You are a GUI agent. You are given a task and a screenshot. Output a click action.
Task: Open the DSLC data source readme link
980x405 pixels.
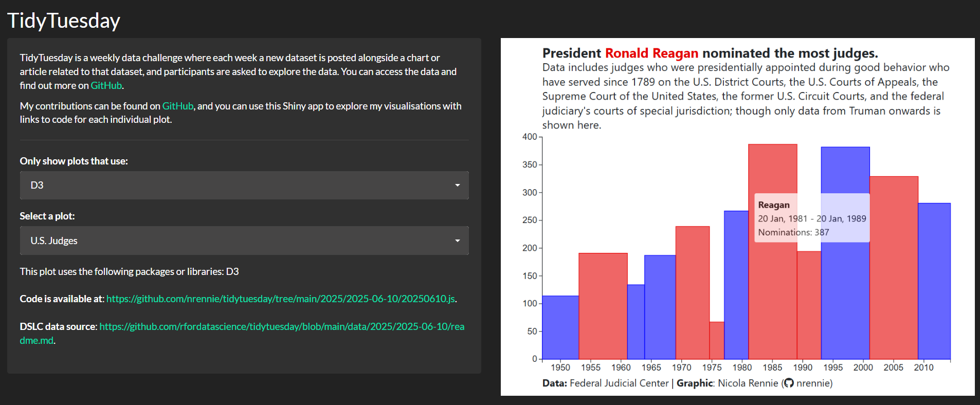[x=282, y=326]
